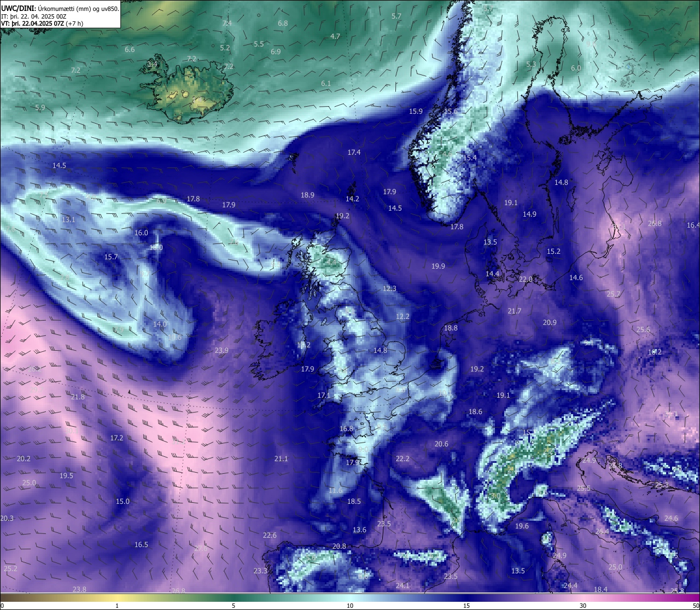Viewport: 700px width, 610px height.
Task: Click the 15.9 value off Norway's coast
Action: click(416, 112)
